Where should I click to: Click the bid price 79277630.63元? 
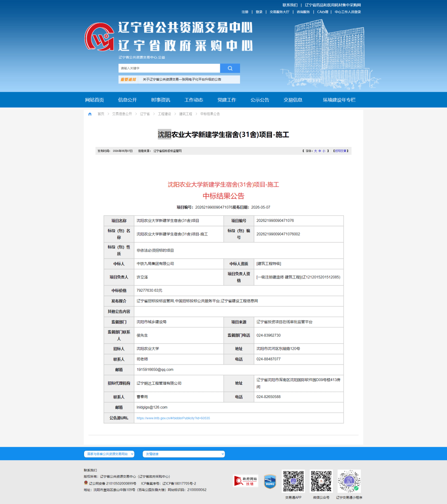[x=149, y=290]
